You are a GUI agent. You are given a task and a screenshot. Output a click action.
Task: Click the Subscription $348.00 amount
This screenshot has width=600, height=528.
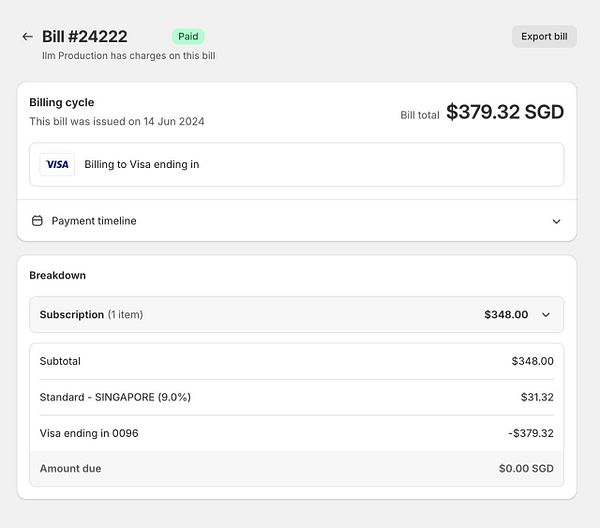pyautogui.click(x=506, y=315)
